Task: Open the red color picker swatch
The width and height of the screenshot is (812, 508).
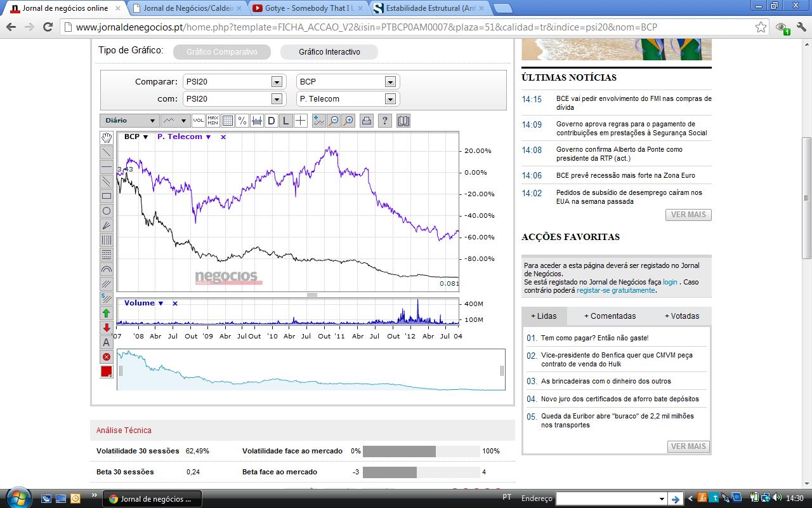Action: coord(107,371)
